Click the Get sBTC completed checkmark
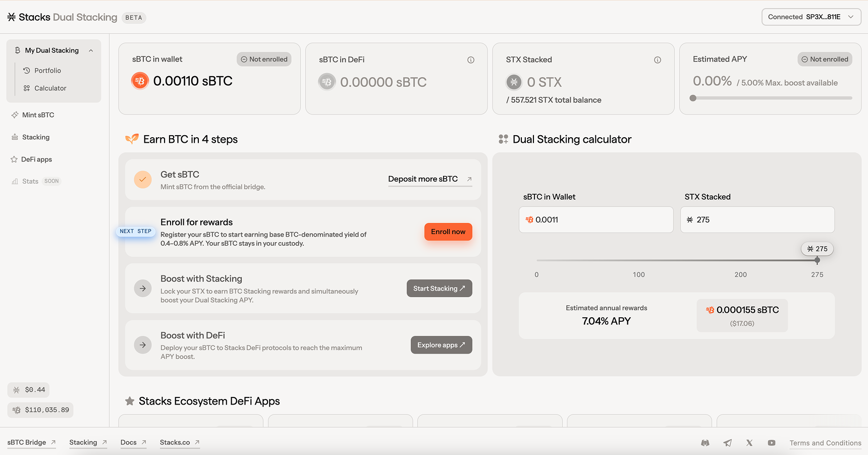The width and height of the screenshot is (868, 455). click(x=143, y=180)
